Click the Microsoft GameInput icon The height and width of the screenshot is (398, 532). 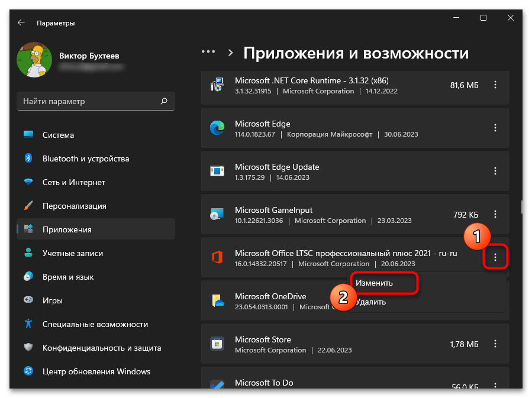point(217,214)
